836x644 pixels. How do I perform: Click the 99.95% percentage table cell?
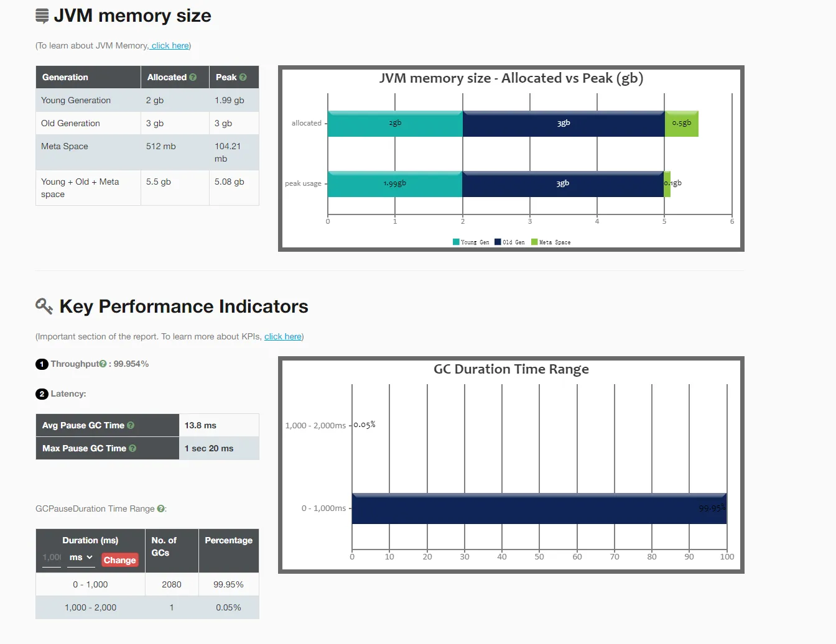point(228,584)
